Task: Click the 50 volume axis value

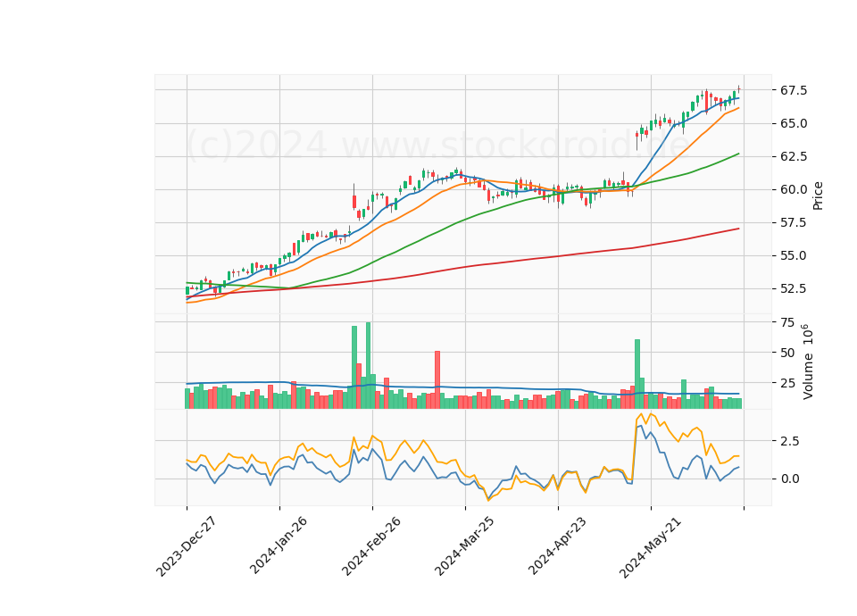Action: pos(787,353)
